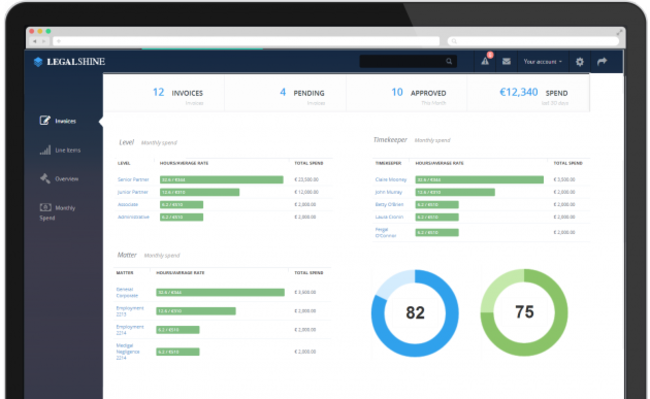Click the General Corporate spend bar
Screen dimensions: 650x399
(220, 292)
